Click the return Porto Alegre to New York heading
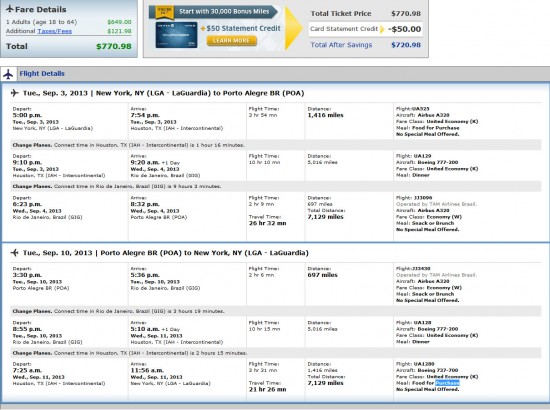550x410 pixels. coord(166,253)
